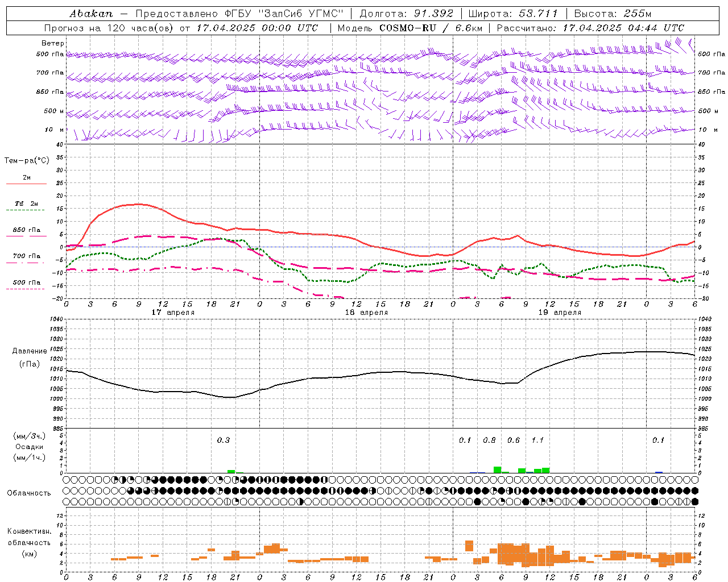Click the 'Облачность' cloud cover label
The image size is (728, 582).
pos(29,493)
